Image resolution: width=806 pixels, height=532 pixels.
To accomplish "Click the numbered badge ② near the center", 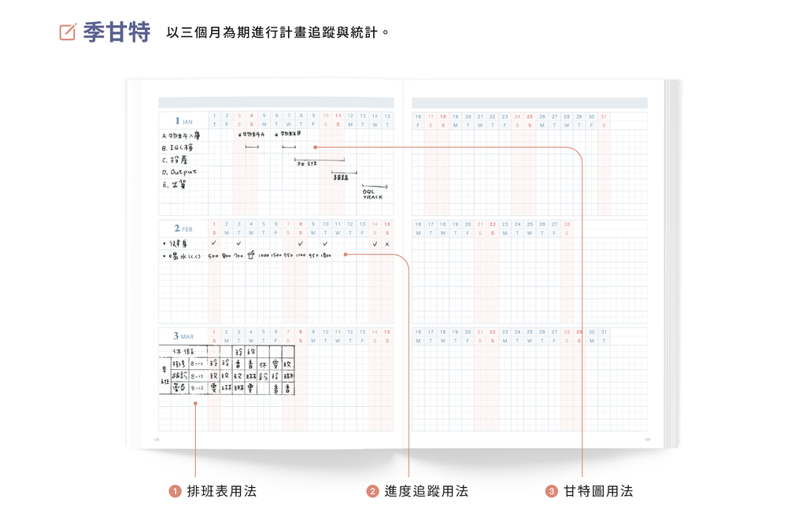I will [x=371, y=490].
